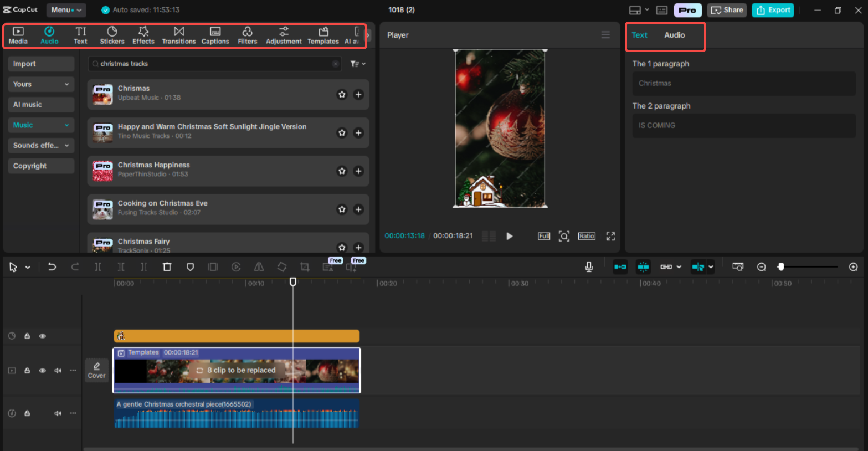Open the Transitions panel
868x451 pixels.
coord(178,35)
